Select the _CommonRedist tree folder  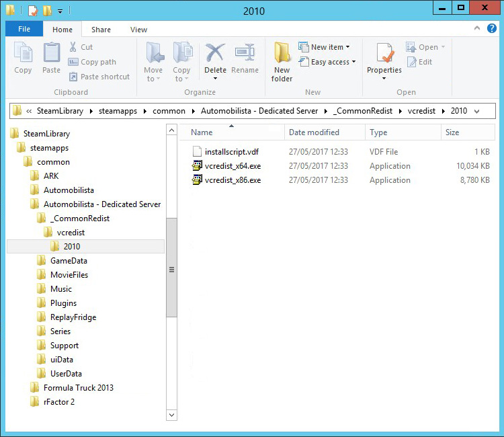pos(80,218)
